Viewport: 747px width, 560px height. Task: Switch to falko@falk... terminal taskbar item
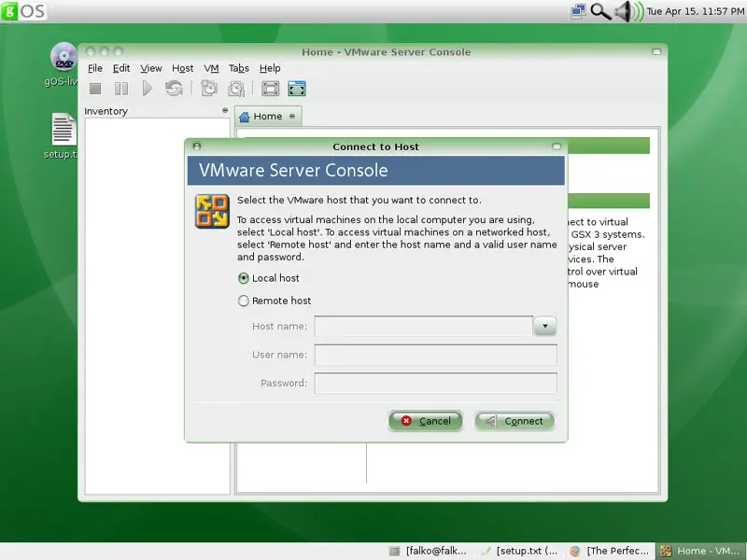point(428,551)
